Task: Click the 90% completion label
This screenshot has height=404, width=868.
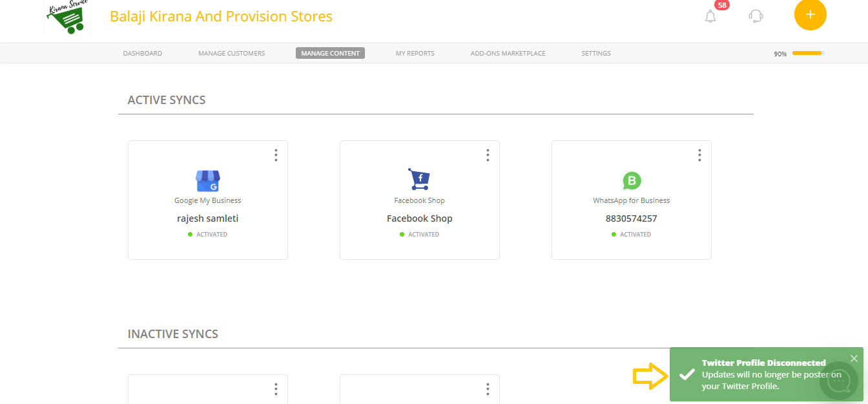Action: (x=780, y=54)
